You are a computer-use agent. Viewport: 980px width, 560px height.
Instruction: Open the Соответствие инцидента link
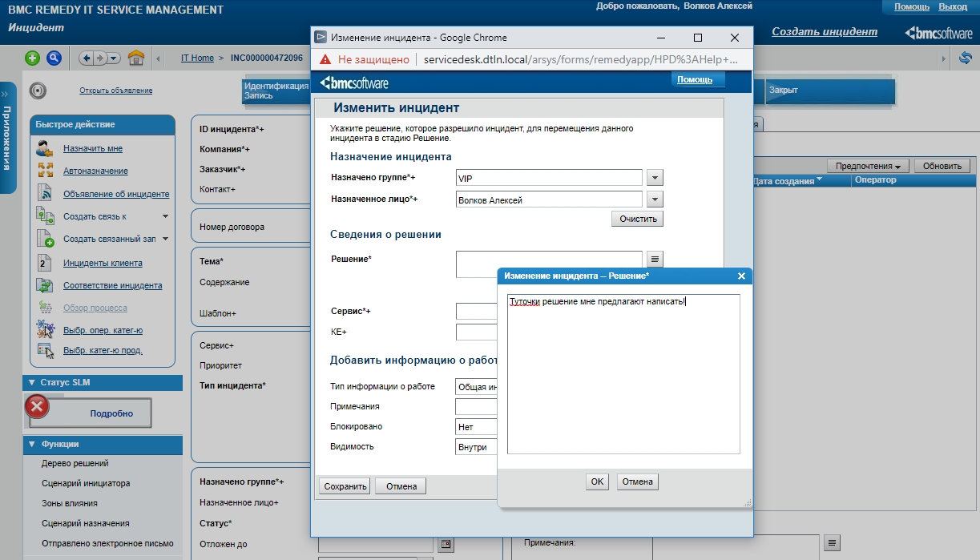point(113,285)
